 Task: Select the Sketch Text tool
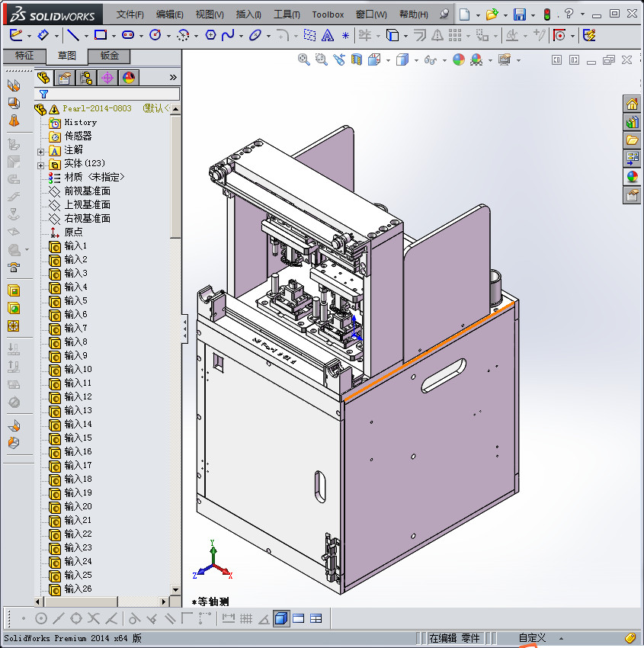pos(328,36)
